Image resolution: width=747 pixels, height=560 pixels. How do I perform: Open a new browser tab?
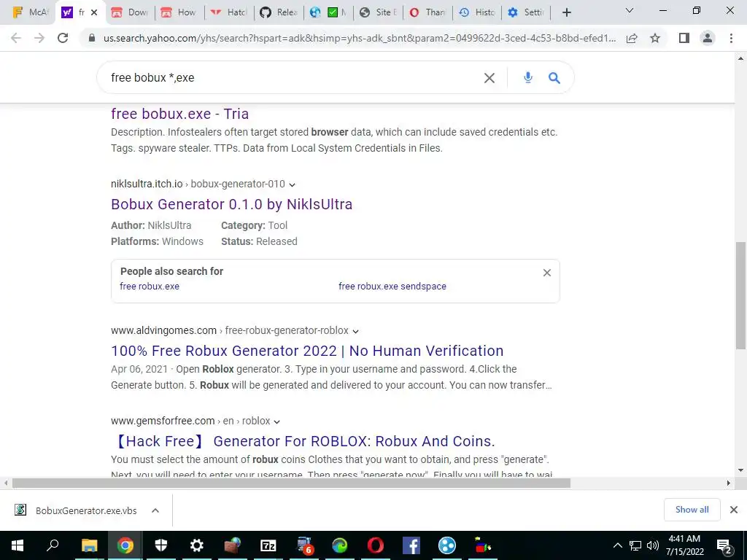pyautogui.click(x=566, y=12)
